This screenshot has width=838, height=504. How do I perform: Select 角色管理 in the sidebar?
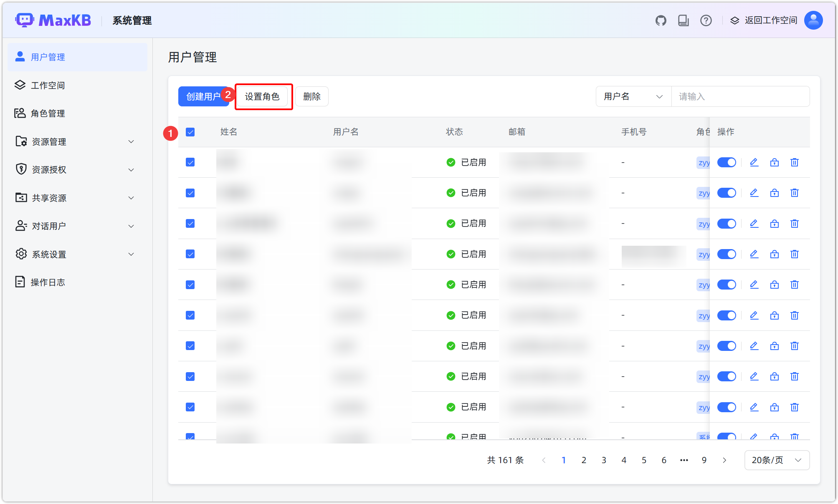click(x=47, y=113)
